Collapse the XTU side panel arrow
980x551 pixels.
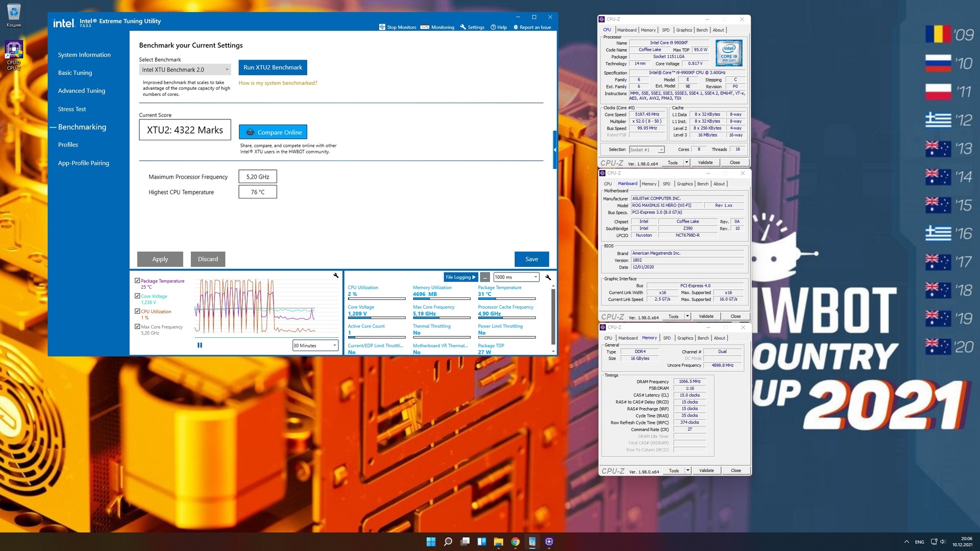tap(555, 149)
